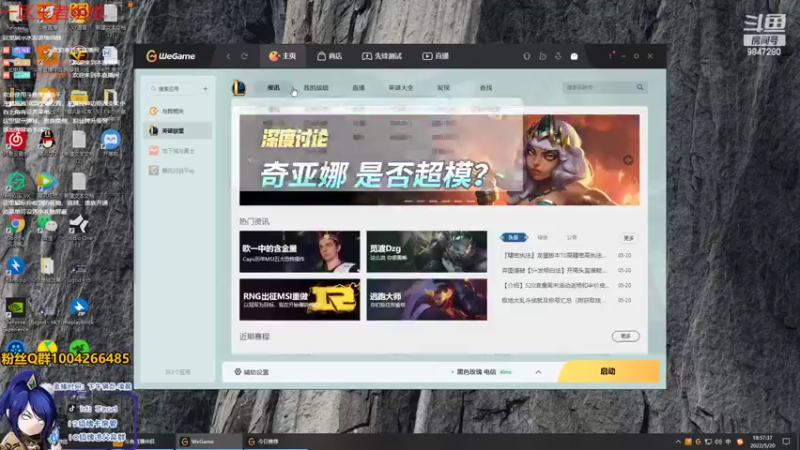Image resolution: width=800 pixels, height=450 pixels.
Task: Click 更多 beside 近期赛程
Action: (626, 336)
